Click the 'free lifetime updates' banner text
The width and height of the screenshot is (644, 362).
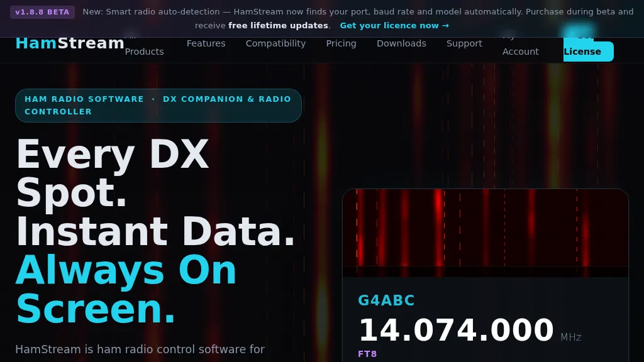point(278,25)
